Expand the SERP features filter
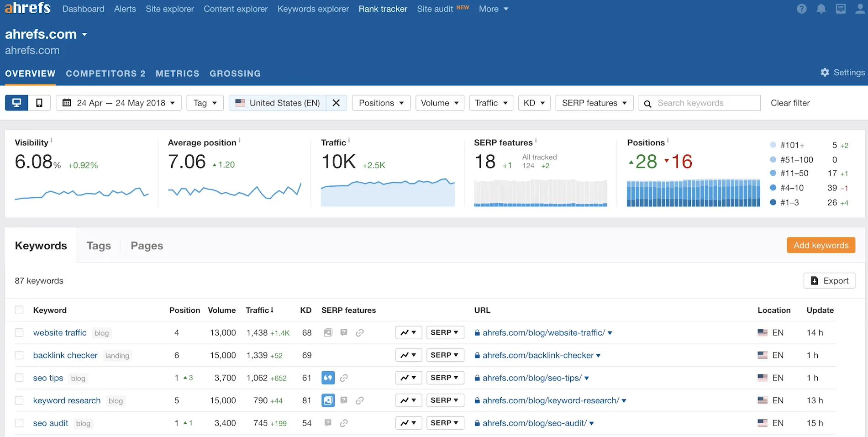This screenshot has width=868, height=437. [x=594, y=103]
